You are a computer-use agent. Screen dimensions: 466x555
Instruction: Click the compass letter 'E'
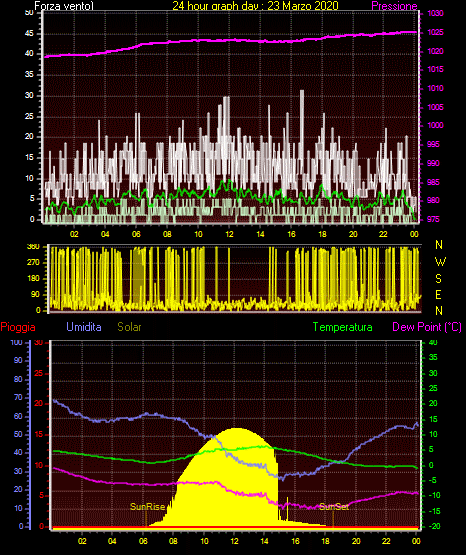pos(439,294)
